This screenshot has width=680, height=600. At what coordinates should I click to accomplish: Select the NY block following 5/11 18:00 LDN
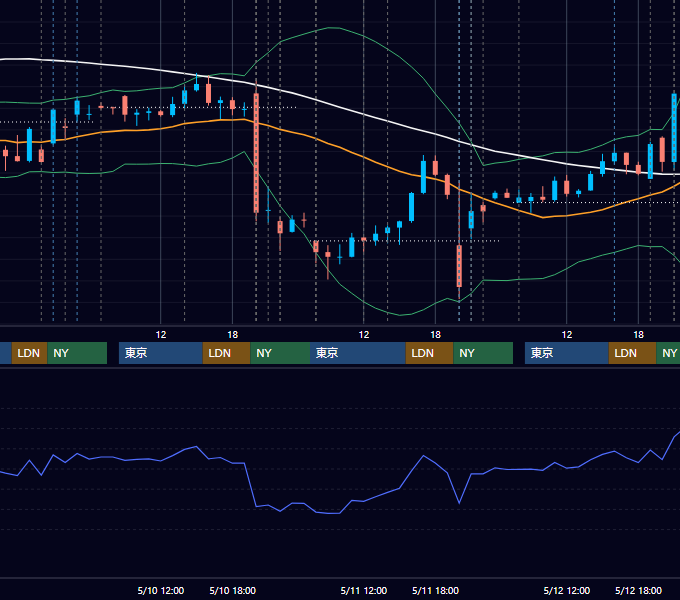(483, 353)
